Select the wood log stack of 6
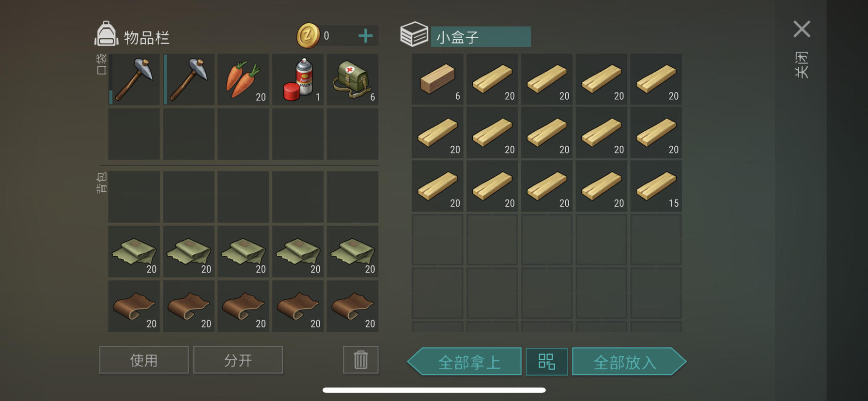 point(437,79)
